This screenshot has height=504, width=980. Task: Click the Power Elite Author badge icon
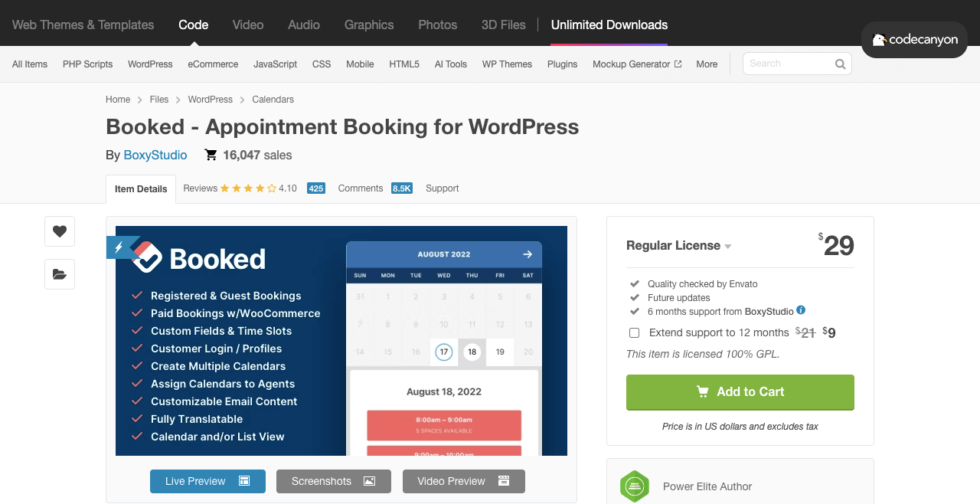(635, 486)
